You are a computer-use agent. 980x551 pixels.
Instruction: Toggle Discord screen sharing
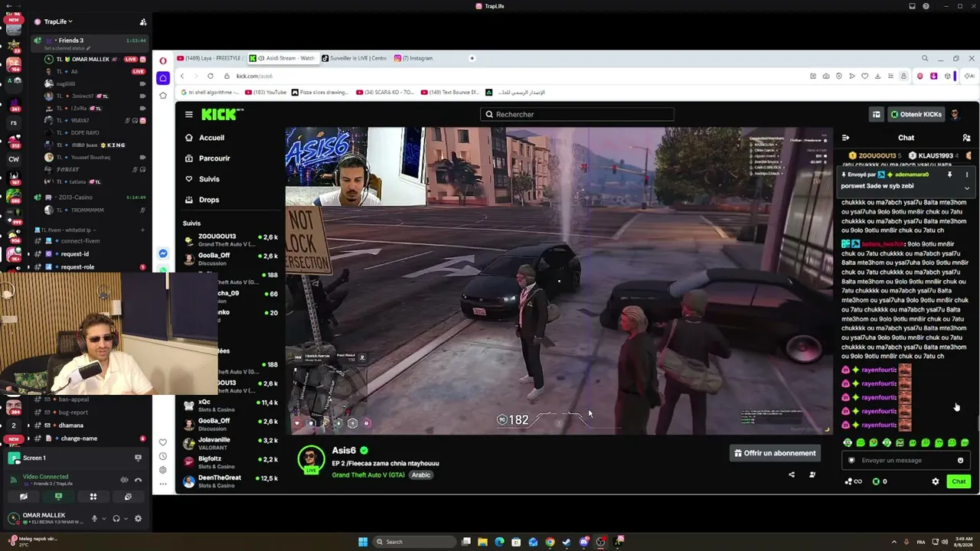pos(58,497)
